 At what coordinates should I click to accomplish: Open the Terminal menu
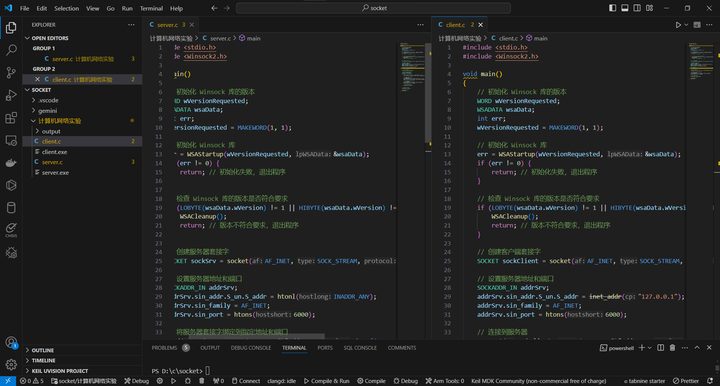pyautogui.click(x=151, y=8)
